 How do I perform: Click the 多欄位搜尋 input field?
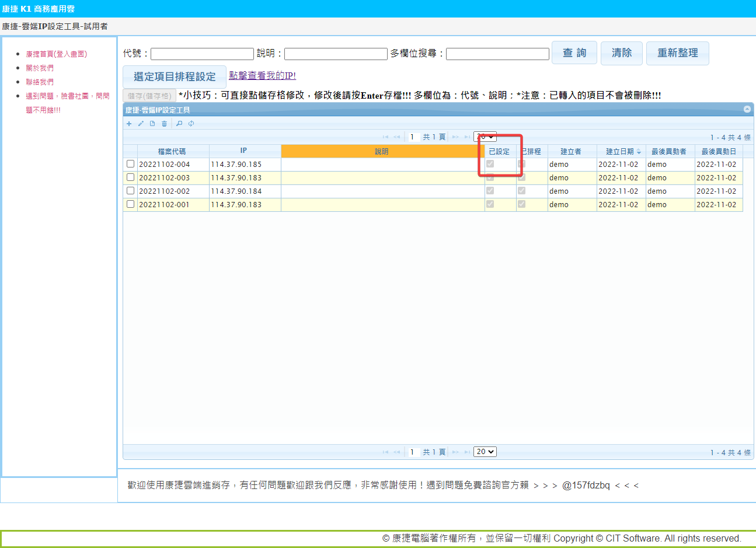click(497, 54)
